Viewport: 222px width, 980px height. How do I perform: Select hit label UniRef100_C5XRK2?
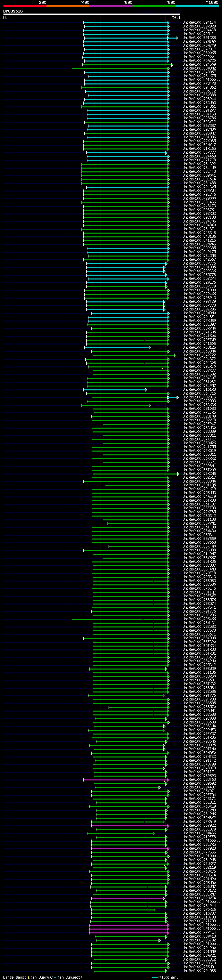click(199, 459)
